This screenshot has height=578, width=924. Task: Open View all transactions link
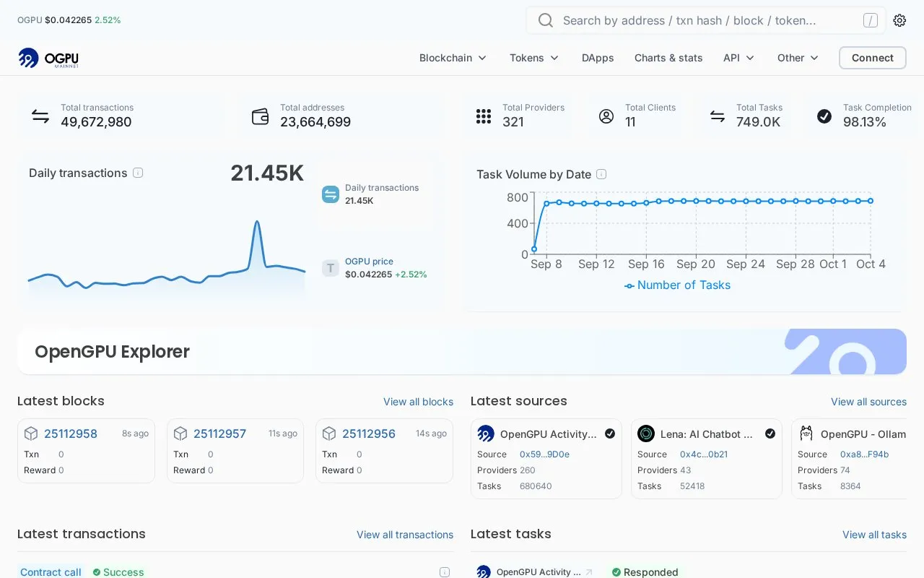coord(405,535)
